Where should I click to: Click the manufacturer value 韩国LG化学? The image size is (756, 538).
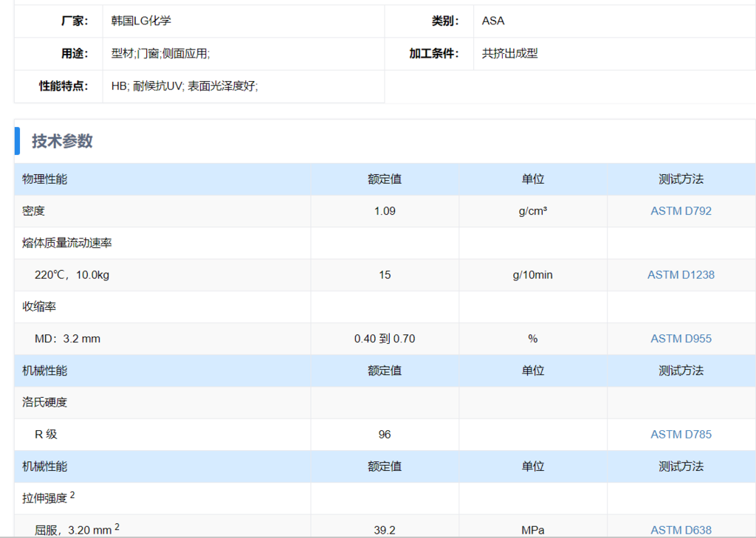[141, 21]
